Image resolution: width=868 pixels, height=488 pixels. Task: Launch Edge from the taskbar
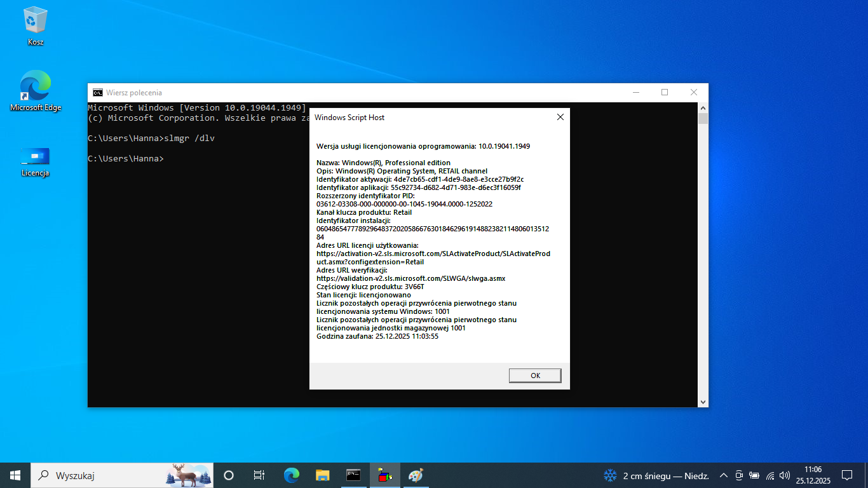(x=292, y=475)
